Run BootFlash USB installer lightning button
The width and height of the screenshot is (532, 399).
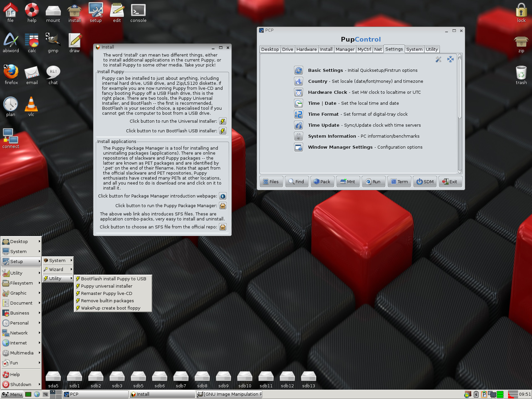(x=223, y=131)
